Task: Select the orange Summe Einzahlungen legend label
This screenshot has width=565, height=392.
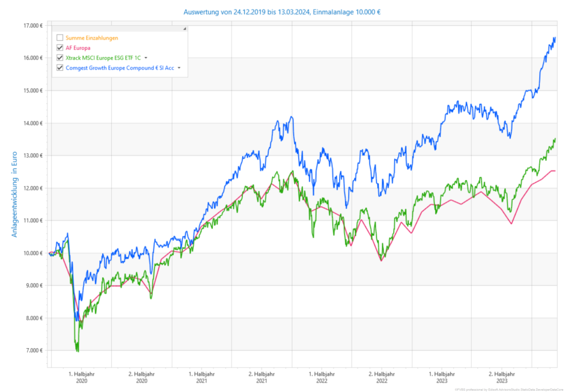Action: (x=92, y=38)
